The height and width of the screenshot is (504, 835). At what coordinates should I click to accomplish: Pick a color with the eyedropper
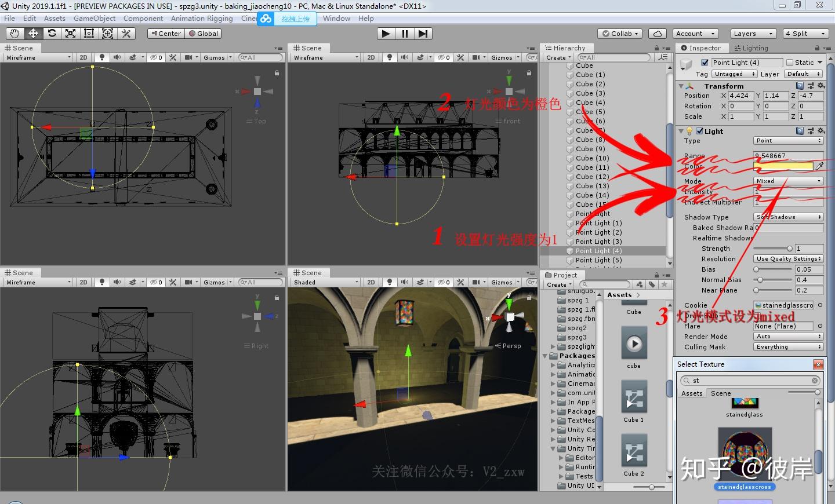tap(819, 166)
